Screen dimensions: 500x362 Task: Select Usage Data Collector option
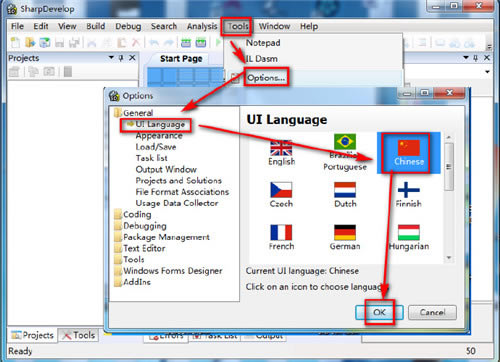177,203
